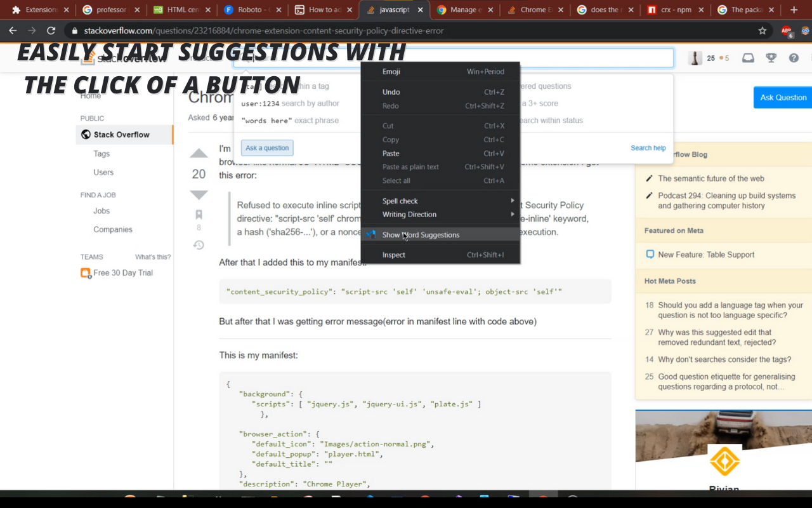
Task: Select Inspect in the context menu
Action: coord(440,255)
